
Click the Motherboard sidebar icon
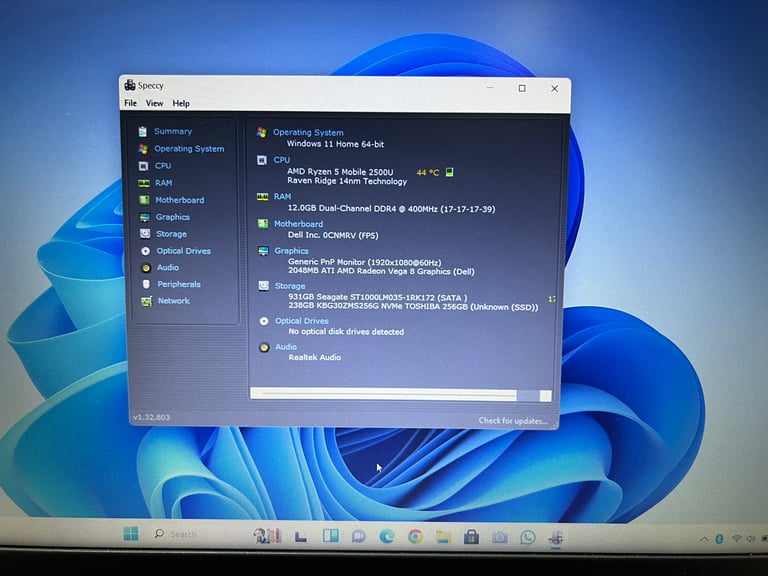pyautogui.click(x=144, y=200)
